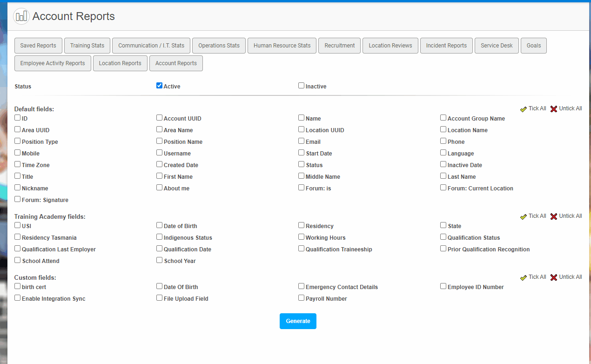Check the Email default field
This screenshot has height=364, width=591.
pos(301,141)
